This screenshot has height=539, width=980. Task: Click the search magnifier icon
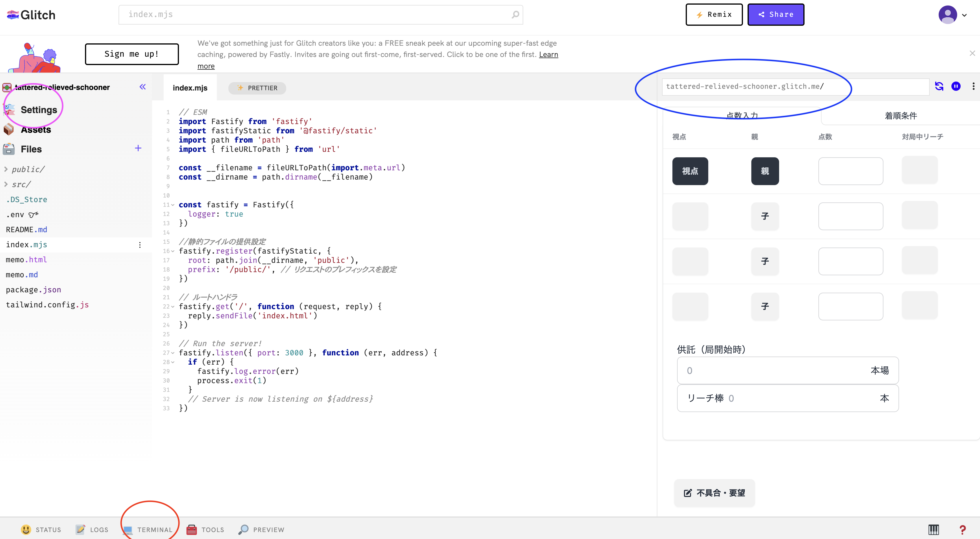(x=515, y=14)
